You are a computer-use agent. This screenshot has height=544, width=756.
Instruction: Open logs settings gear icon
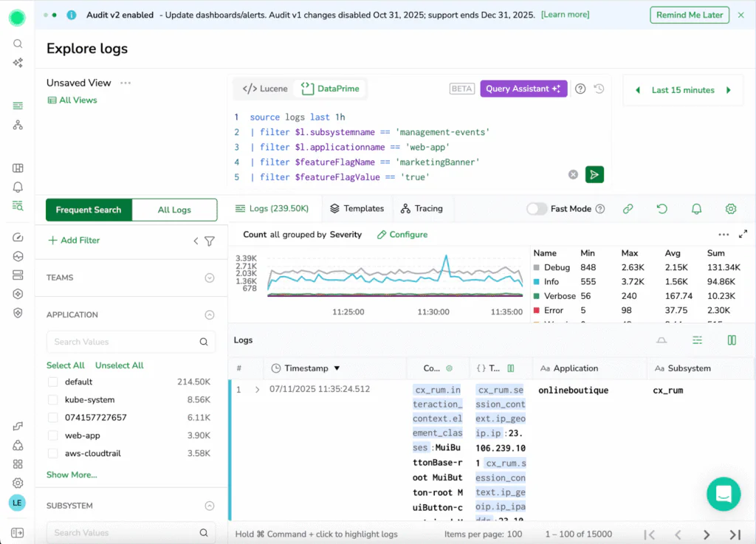pos(731,209)
